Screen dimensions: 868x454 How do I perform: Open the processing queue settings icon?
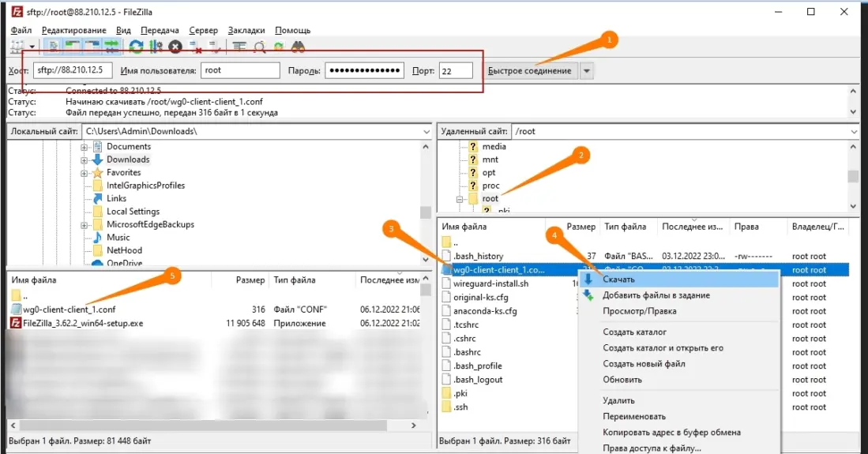tap(156, 47)
